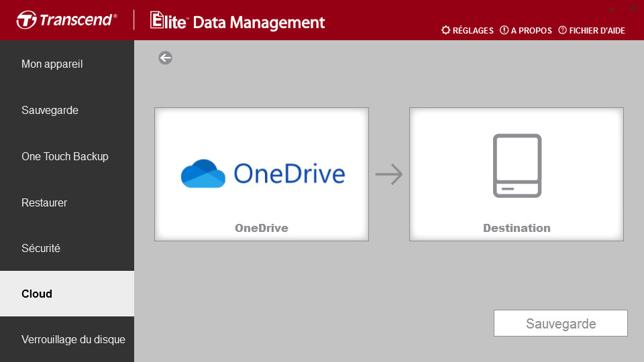Open Verrouillage du disque section
644x362 pixels.
[67, 339]
